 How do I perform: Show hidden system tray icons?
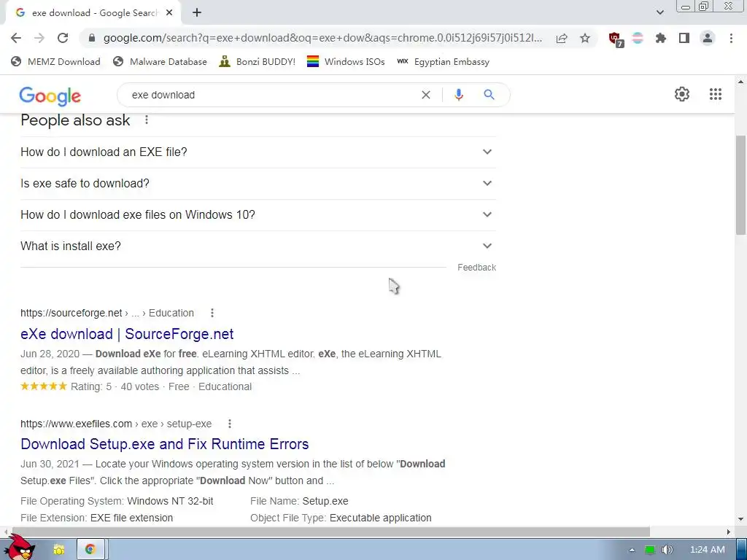tap(632, 550)
